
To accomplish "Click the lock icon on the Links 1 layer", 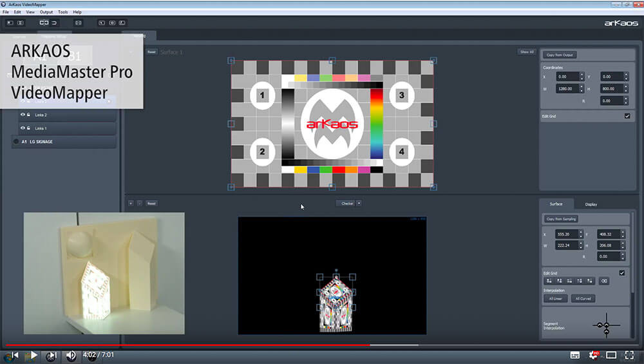I will [28, 128].
